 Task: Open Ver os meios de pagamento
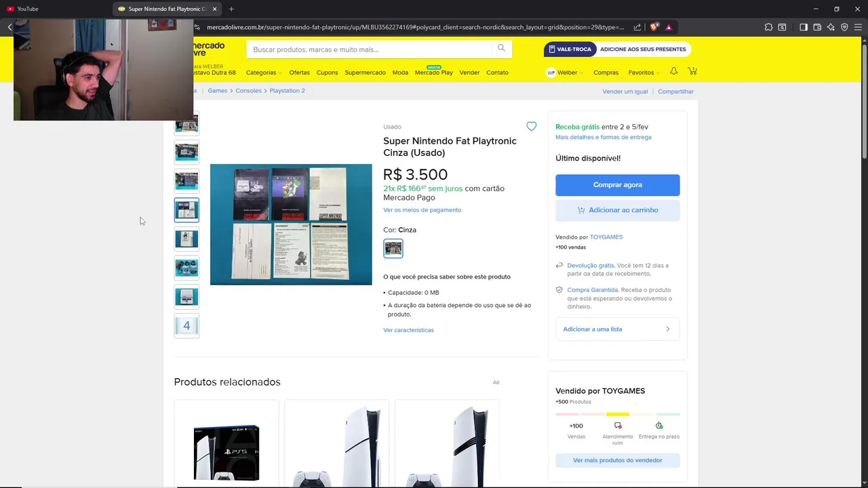tap(422, 210)
